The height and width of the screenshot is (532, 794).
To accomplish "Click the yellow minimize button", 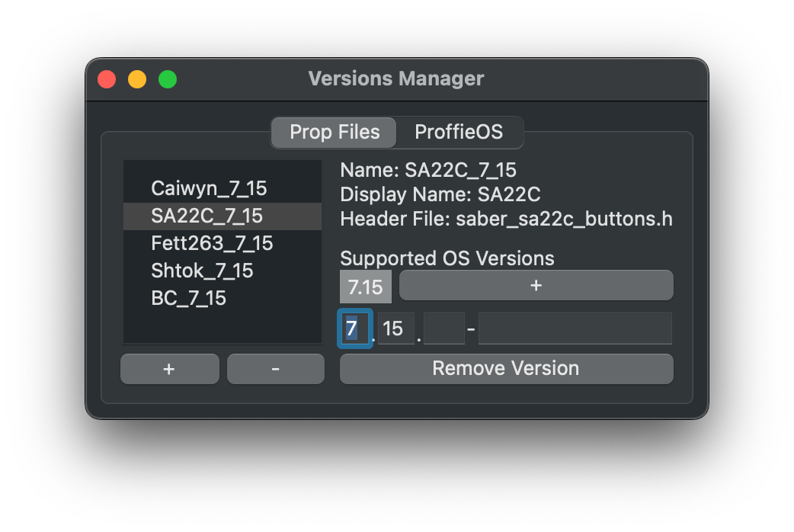I will pos(137,79).
